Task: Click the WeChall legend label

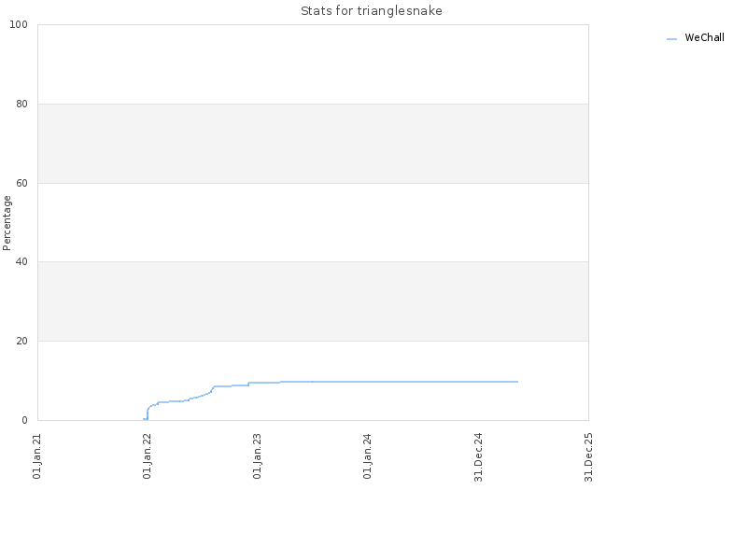Action: [x=704, y=37]
